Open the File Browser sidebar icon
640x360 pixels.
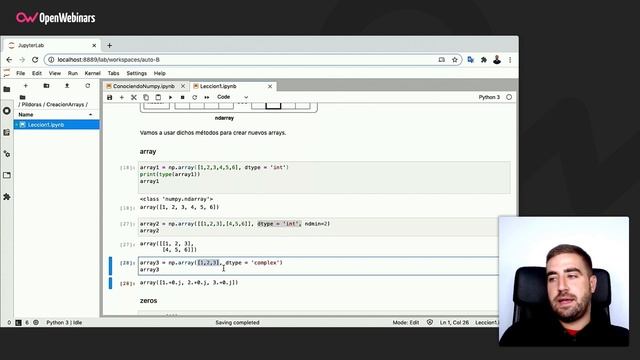tap(7, 89)
